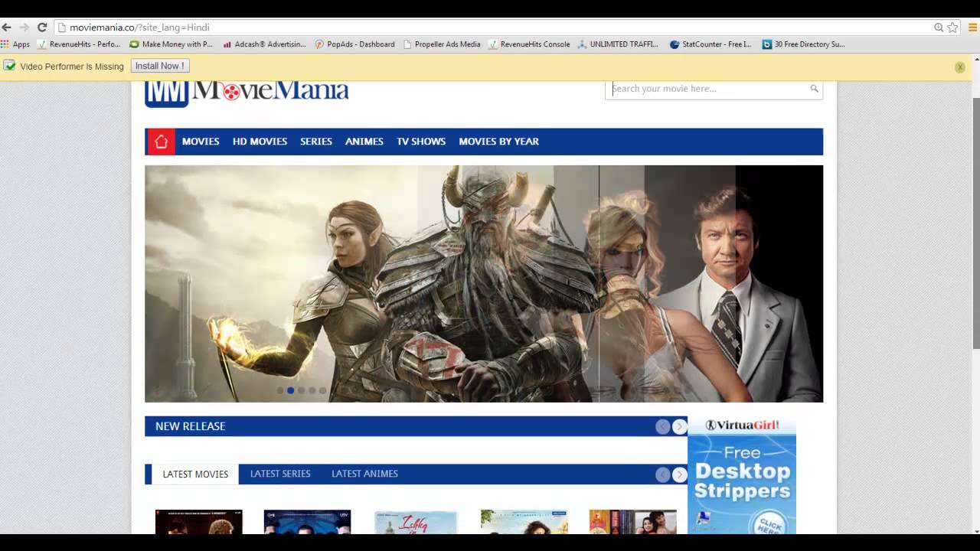
Task: Select the third slider dot
Action: pyautogui.click(x=302, y=390)
